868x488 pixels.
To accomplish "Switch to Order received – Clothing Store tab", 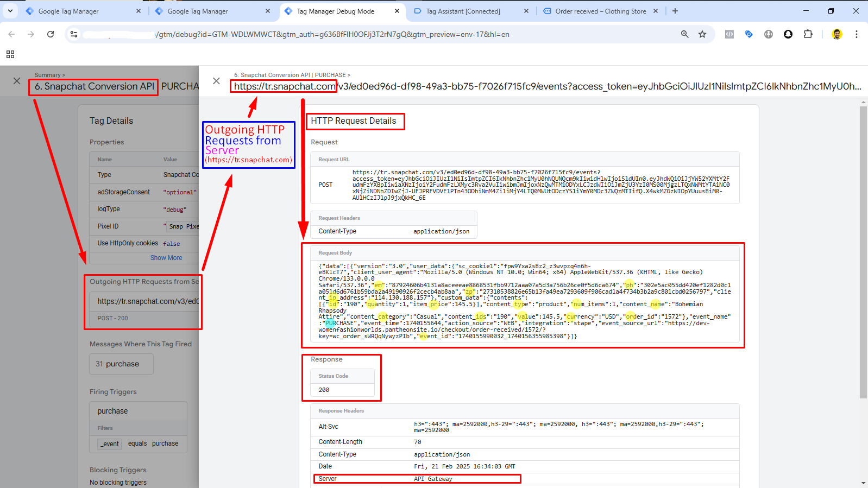I will [x=600, y=11].
